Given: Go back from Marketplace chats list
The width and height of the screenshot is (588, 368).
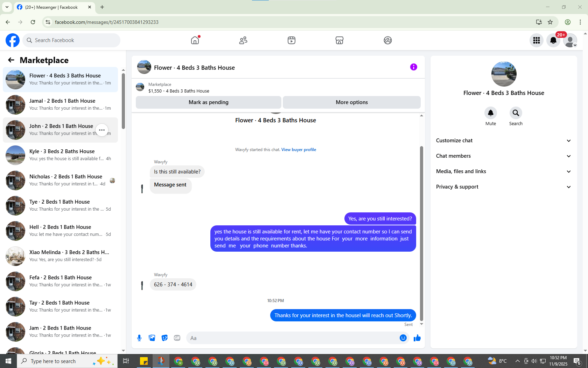Looking at the screenshot, I should click(11, 60).
